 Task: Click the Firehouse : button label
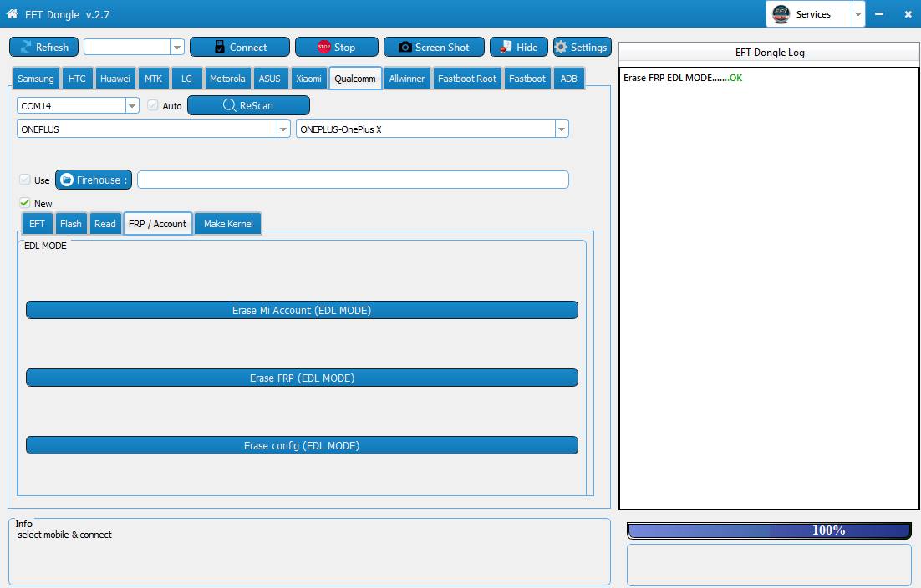102,180
